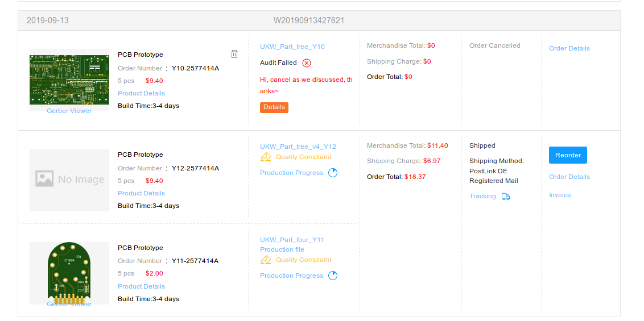Click the $2.00 price of Y11 order
This screenshot has height=321, width=644.
pos(154,273)
